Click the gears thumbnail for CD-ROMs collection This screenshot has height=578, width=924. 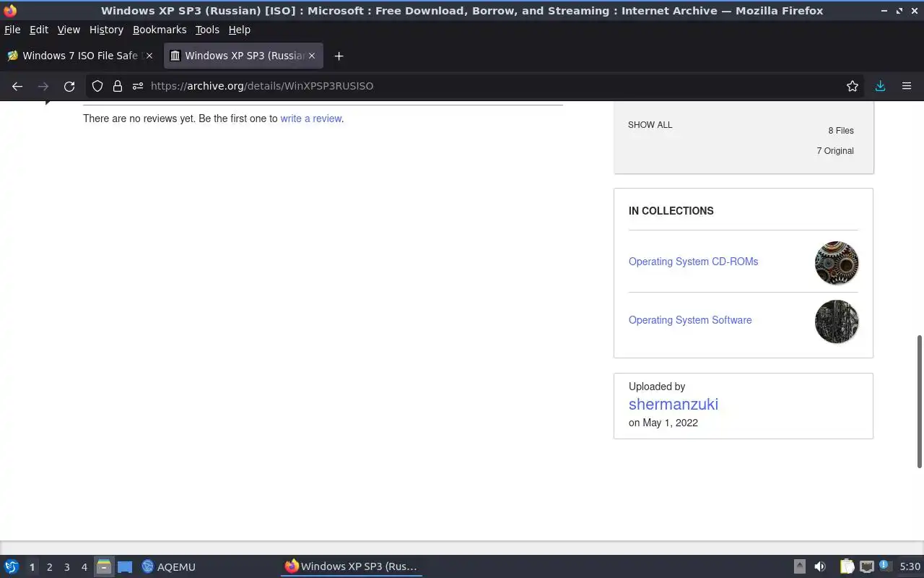click(x=837, y=263)
